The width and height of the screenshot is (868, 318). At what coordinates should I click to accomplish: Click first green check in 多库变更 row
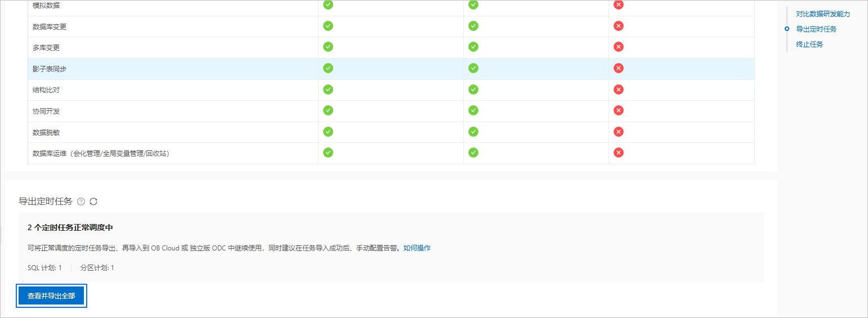(x=328, y=47)
